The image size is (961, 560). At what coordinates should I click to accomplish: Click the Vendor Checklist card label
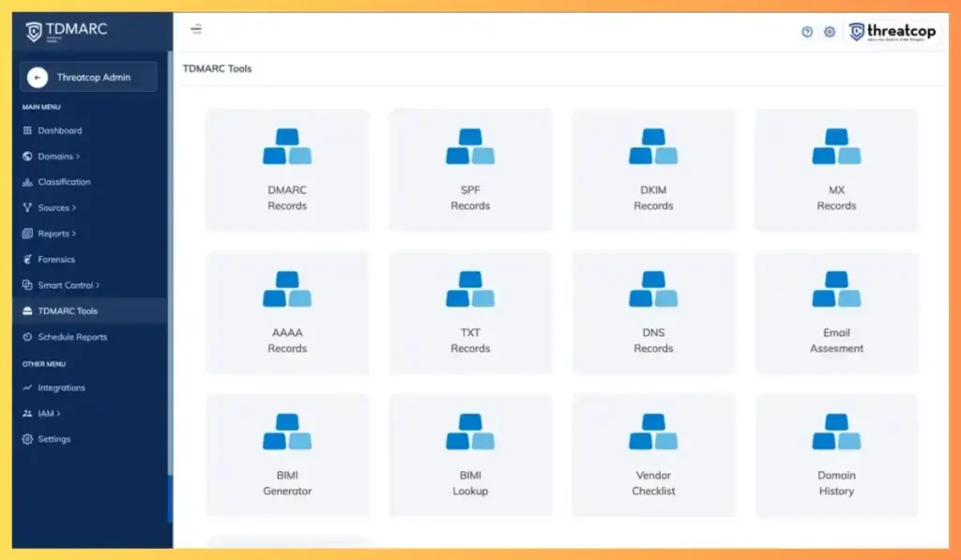pyautogui.click(x=653, y=483)
